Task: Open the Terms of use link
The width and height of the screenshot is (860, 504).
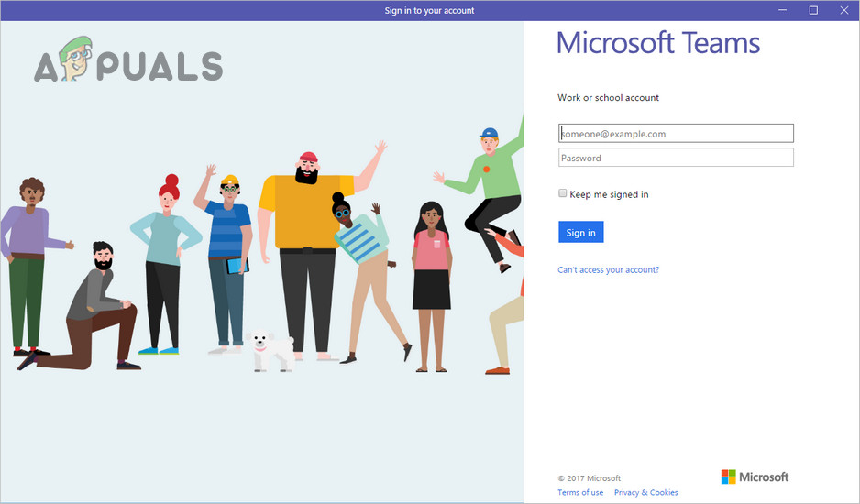Action: point(580,492)
